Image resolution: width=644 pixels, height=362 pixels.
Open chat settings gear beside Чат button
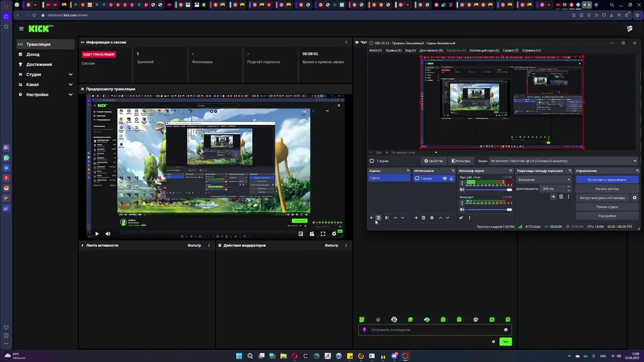(x=494, y=342)
